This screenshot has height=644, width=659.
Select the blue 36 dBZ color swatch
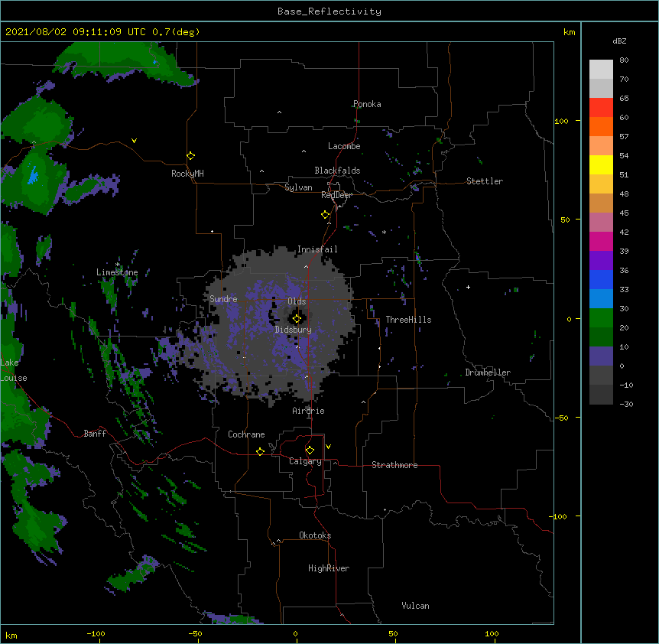pyautogui.click(x=601, y=279)
